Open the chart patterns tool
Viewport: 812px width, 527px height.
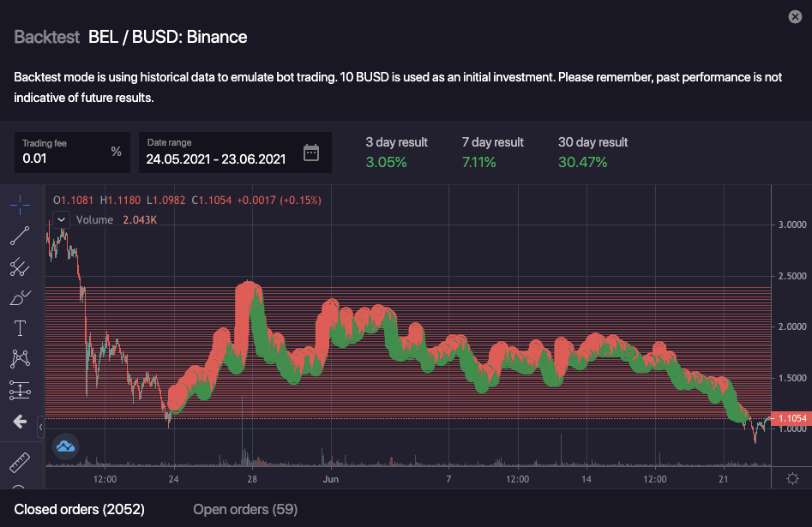click(x=20, y=359)
